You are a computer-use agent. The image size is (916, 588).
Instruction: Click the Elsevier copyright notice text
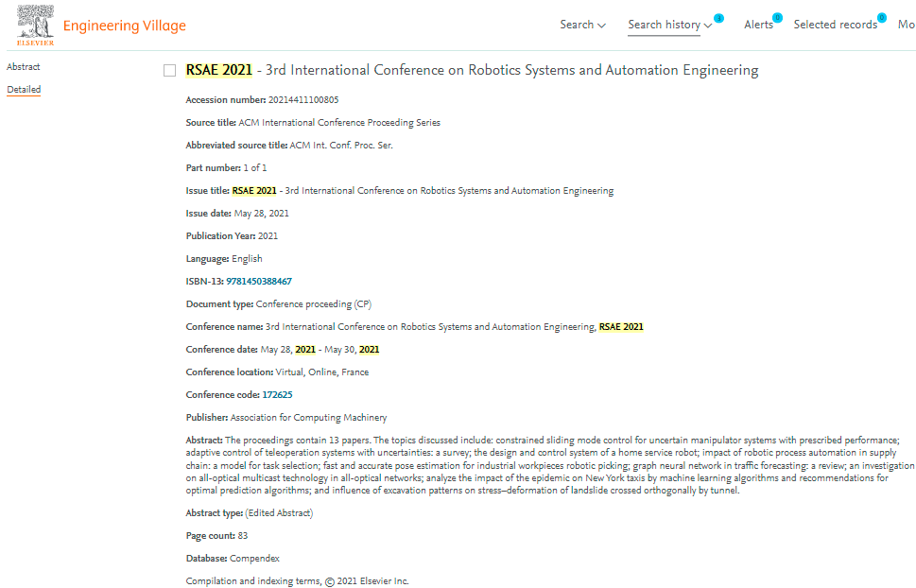tap(297, 581)
